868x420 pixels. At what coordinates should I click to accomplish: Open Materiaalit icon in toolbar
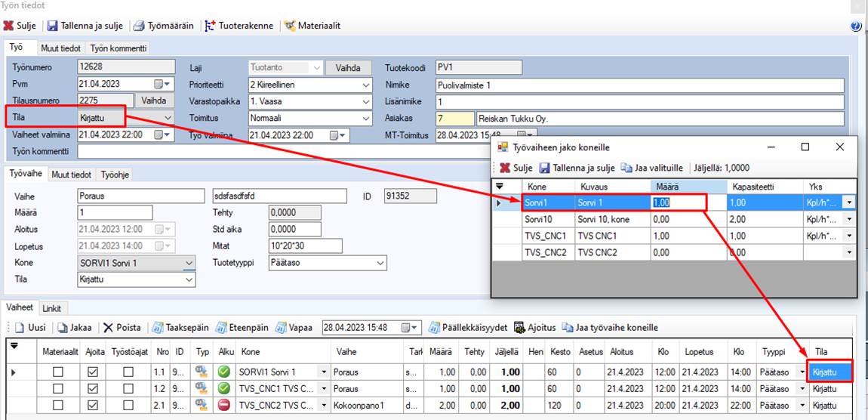coord(290,26)
